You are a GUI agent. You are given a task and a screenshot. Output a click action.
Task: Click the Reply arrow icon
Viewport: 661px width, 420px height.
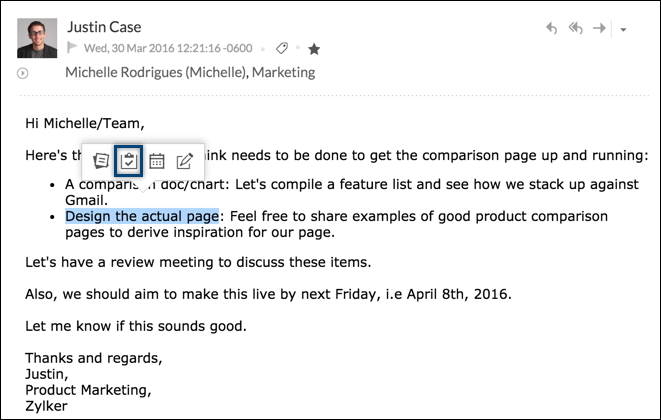click(x=551, y=28)
